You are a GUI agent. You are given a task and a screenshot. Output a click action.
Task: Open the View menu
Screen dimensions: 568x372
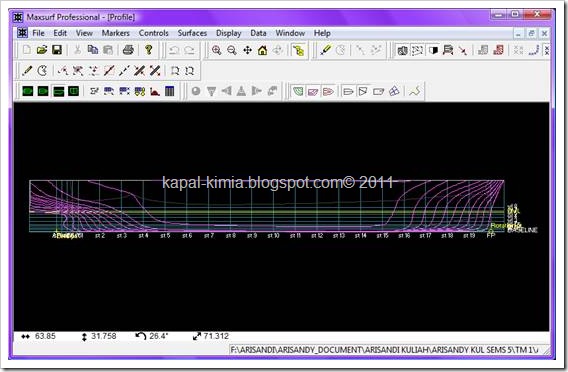point(84,33)
